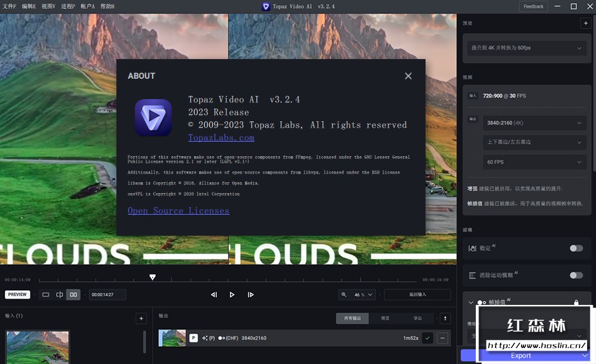Open the Export options arrow
Viewport: 596px width, 364px height.
point(585,355)
